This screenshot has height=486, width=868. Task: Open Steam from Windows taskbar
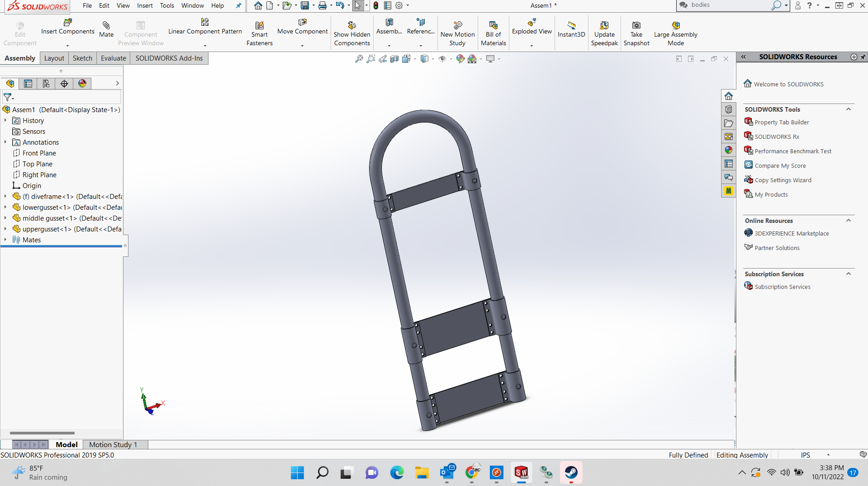(571, 472)
